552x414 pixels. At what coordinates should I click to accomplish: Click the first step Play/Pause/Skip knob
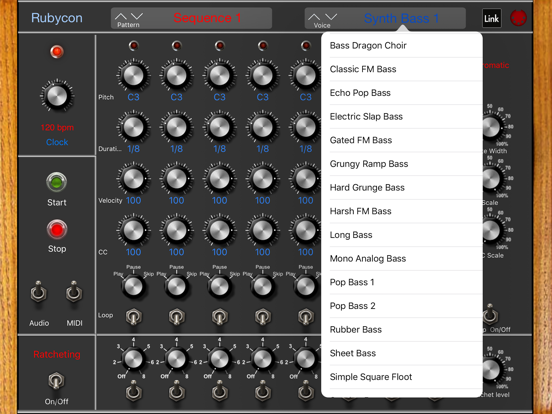tap(133, 286)
